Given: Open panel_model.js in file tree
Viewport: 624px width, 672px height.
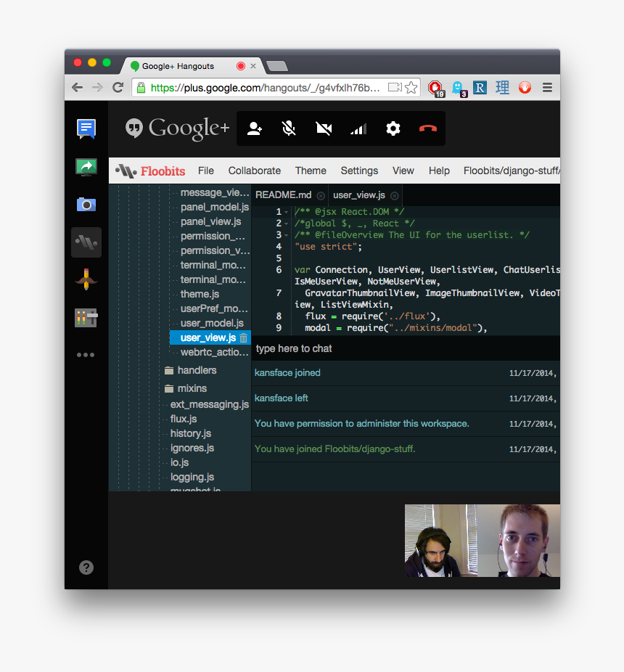Looking at the screenshot, I should [x=215, y=207].
